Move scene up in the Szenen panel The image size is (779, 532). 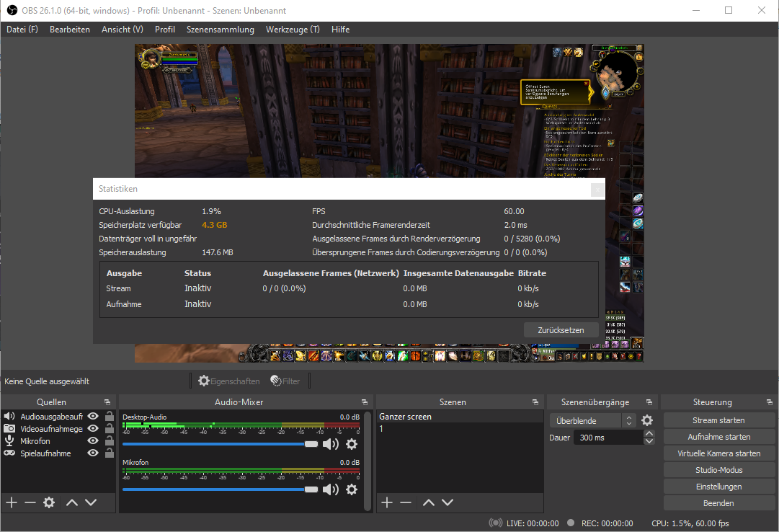pos(429,502)
